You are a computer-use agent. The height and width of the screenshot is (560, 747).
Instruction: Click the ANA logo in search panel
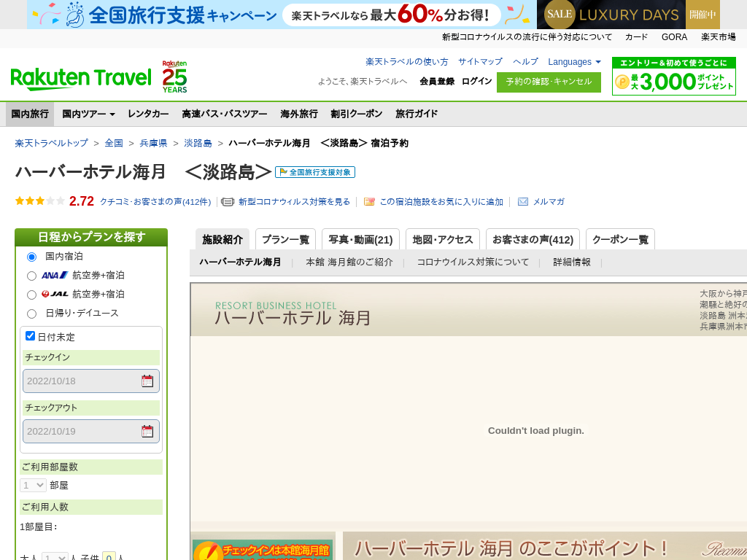pos(55,275)
